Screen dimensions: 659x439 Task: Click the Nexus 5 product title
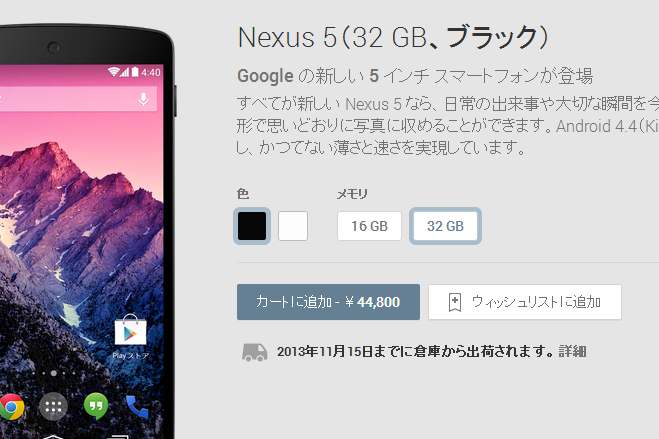(x=393, y=37)
